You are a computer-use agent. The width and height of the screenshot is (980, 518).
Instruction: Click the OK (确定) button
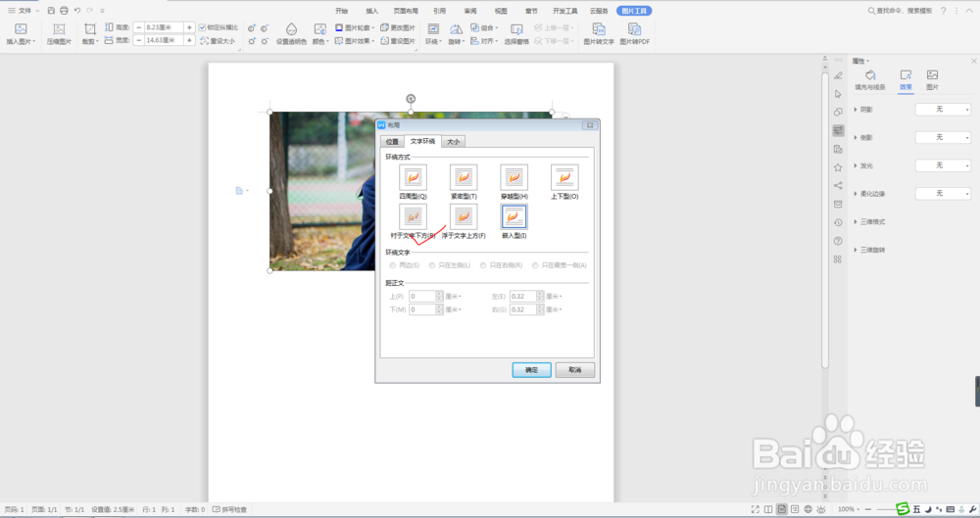pos(531,370)
